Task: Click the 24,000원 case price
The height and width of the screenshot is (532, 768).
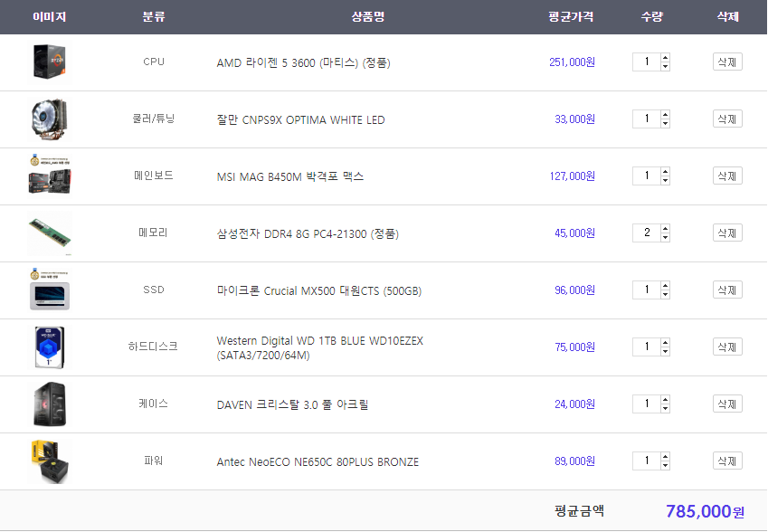Action: coord(574,404)
